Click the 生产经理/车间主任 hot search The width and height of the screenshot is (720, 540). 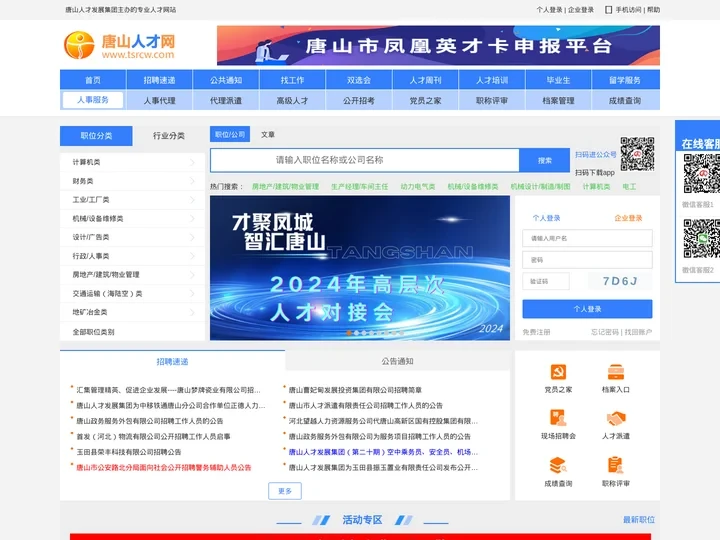click(360, 186)
